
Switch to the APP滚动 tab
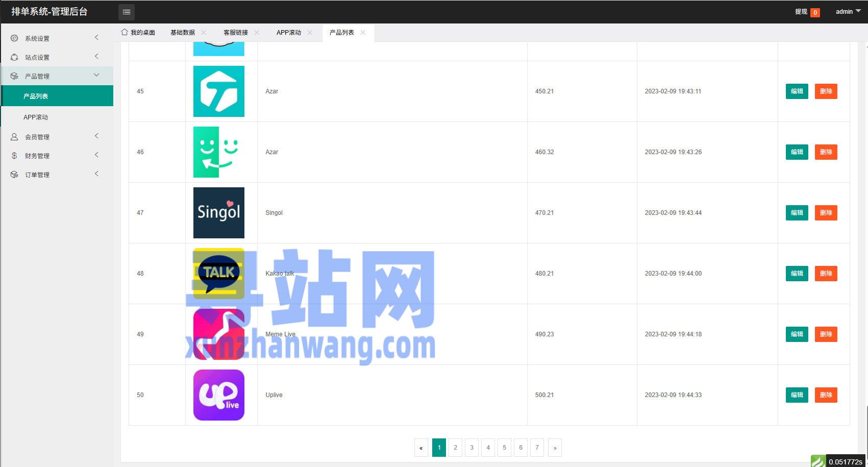point(289,32)
